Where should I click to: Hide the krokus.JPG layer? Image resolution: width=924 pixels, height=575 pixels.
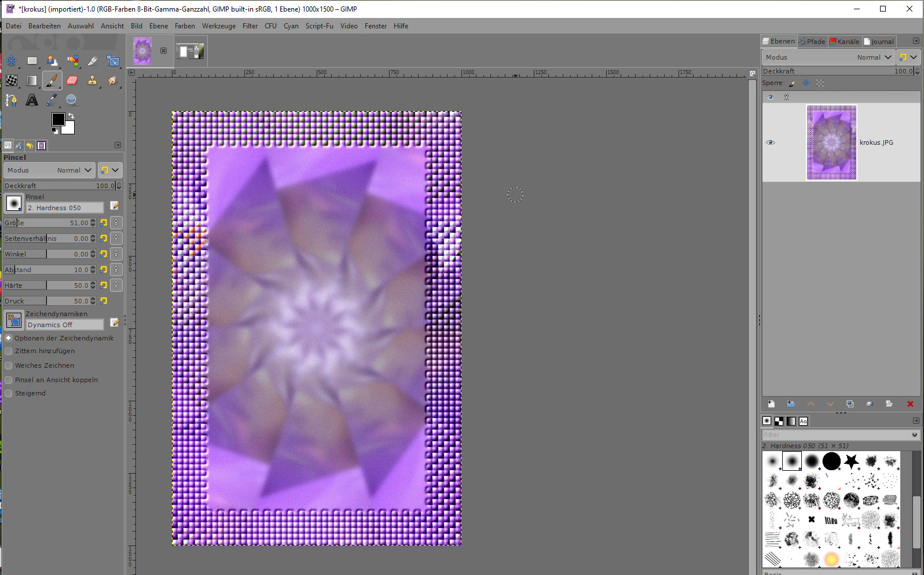[770, 142]
